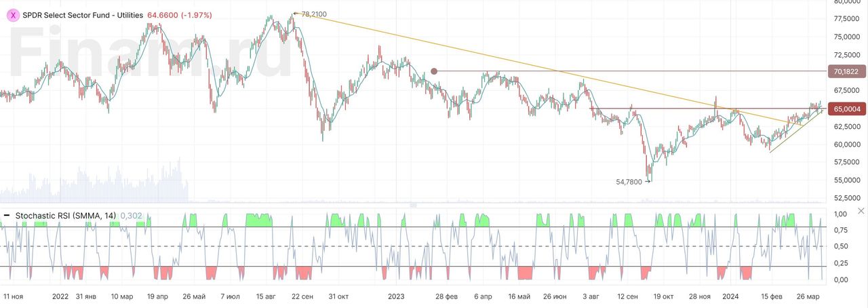Collapse the Stochastic RSI panel with minus icon
Screen dimensions: 868x308
coord(7,215)
